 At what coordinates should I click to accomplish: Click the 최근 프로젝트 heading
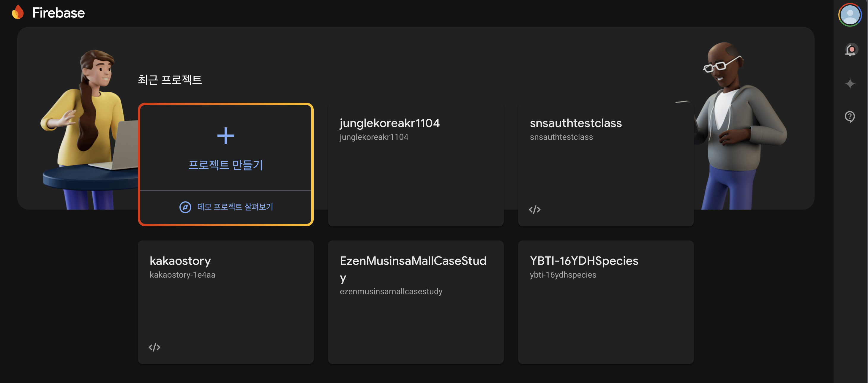click(170, 80)
